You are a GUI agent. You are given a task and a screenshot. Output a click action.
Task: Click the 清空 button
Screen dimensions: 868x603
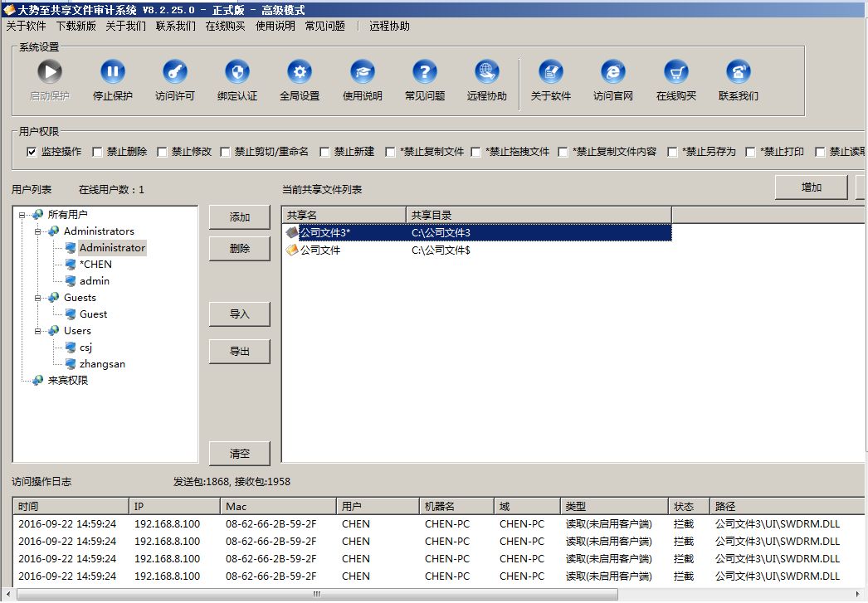(240, 454)
